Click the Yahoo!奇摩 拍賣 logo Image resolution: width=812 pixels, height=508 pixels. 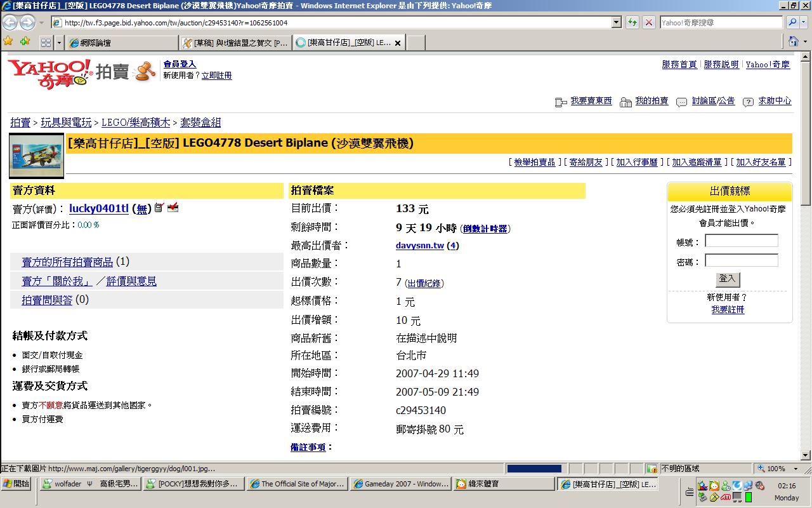click(x=81, y=72)
